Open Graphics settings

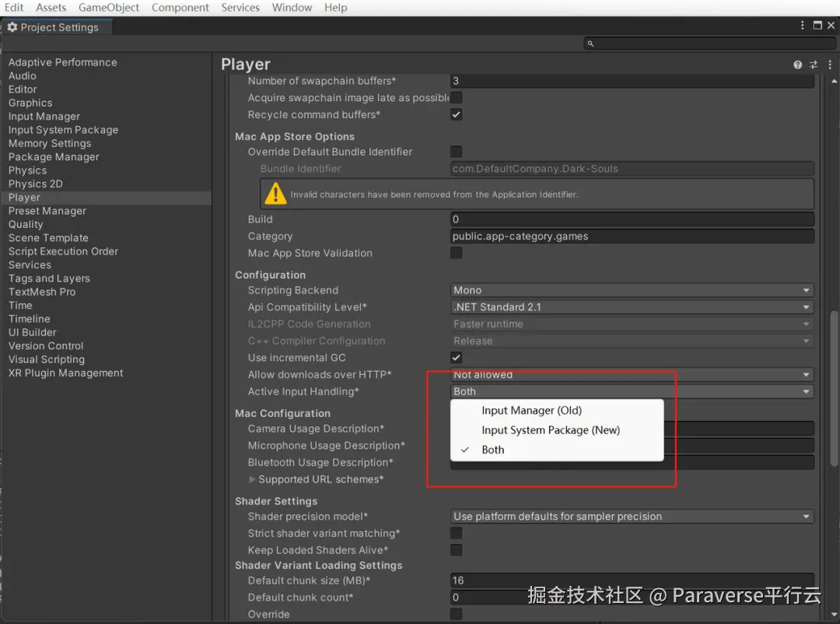[x=30, y=103]
